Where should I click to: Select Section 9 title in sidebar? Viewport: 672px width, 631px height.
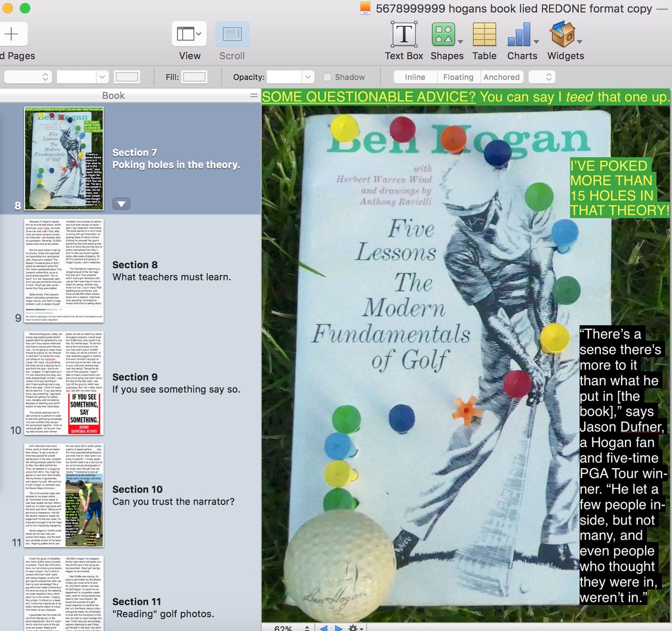point(135,377)
